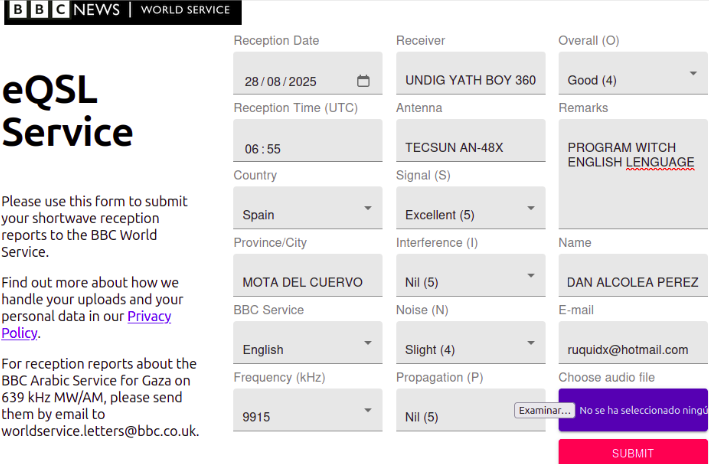The height and width of the screenshot is (464, 709).
Task: Click the E-mail input field
Action: (x=632, y=349)
